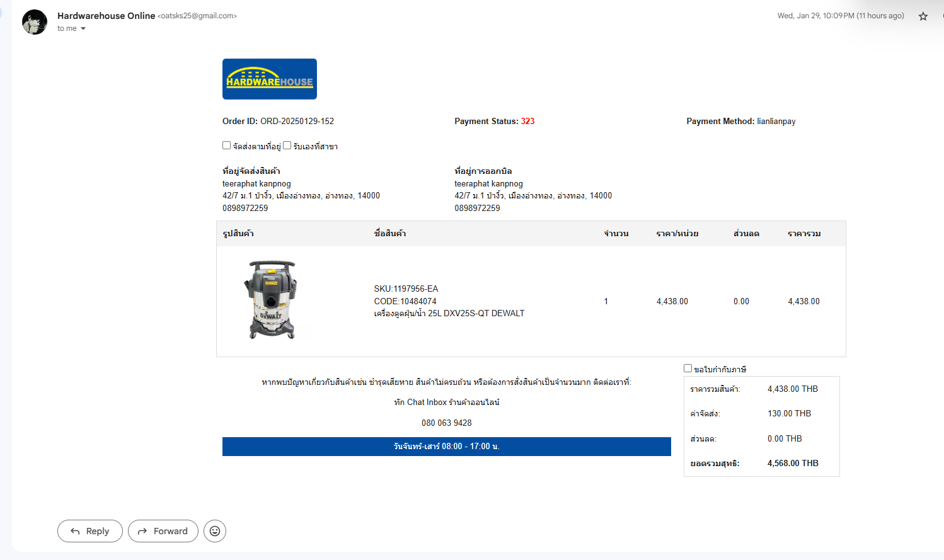
Task: Click net total 4,568.00 THB
Action: pyautogui.click(x=793, y=463)
